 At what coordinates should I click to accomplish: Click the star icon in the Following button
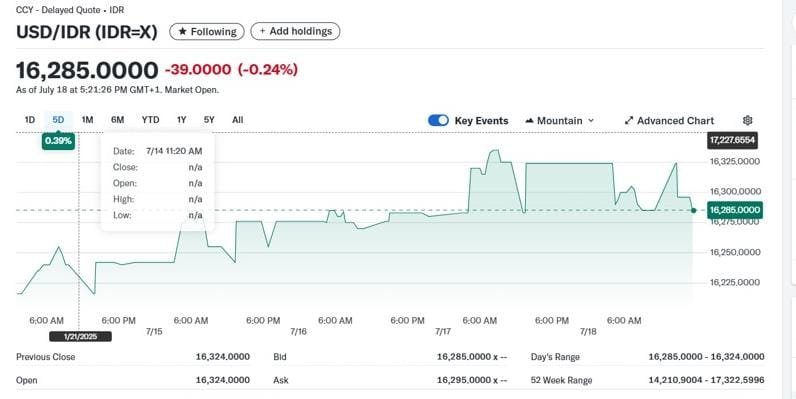[182, 31]
